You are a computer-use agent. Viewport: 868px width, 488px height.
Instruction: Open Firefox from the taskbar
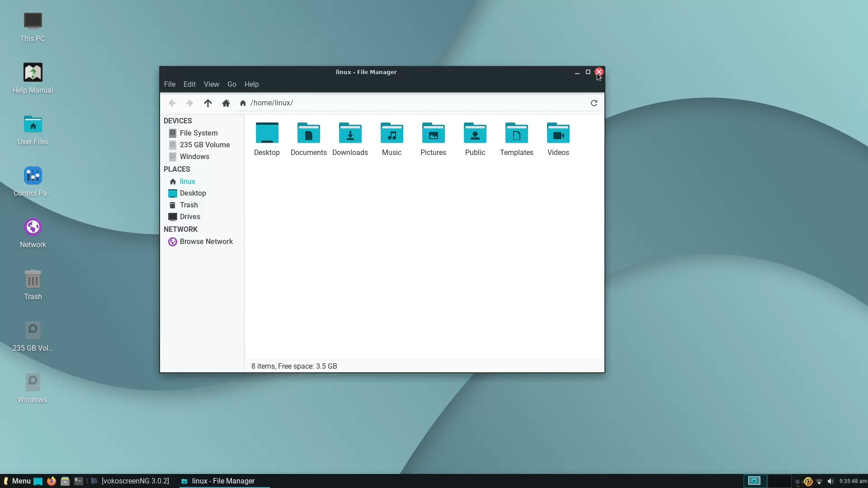point(52,481)
